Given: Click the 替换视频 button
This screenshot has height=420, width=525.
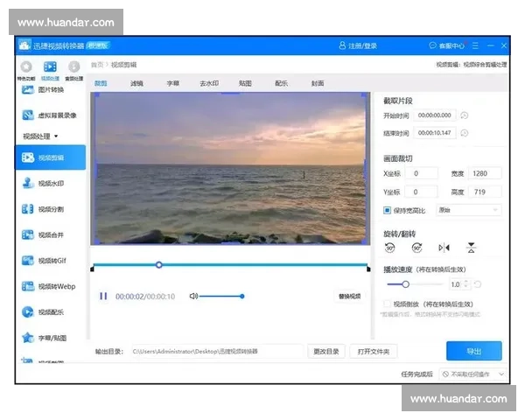Looking at the screenshot, I should click(x=349, y=296).
